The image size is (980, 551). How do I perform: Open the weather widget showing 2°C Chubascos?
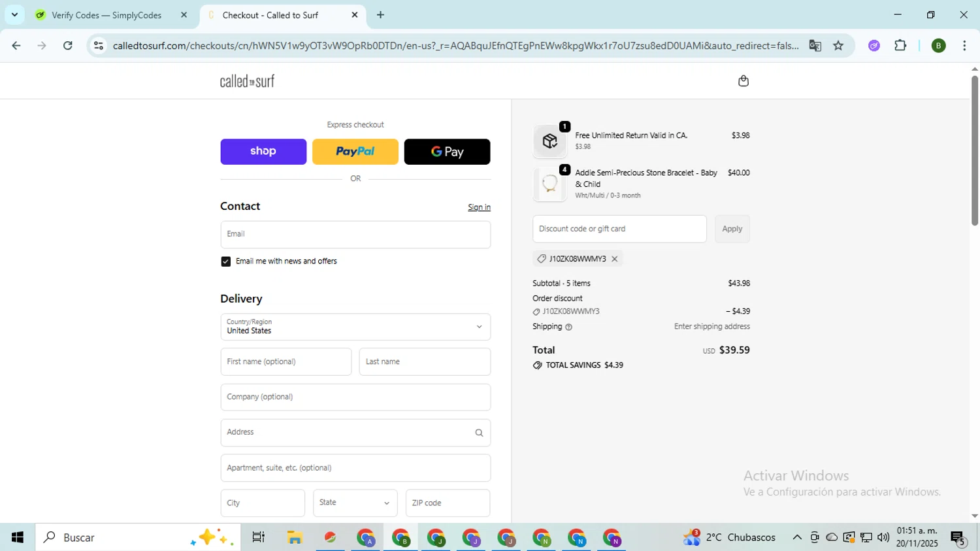[x=730, y=537]
